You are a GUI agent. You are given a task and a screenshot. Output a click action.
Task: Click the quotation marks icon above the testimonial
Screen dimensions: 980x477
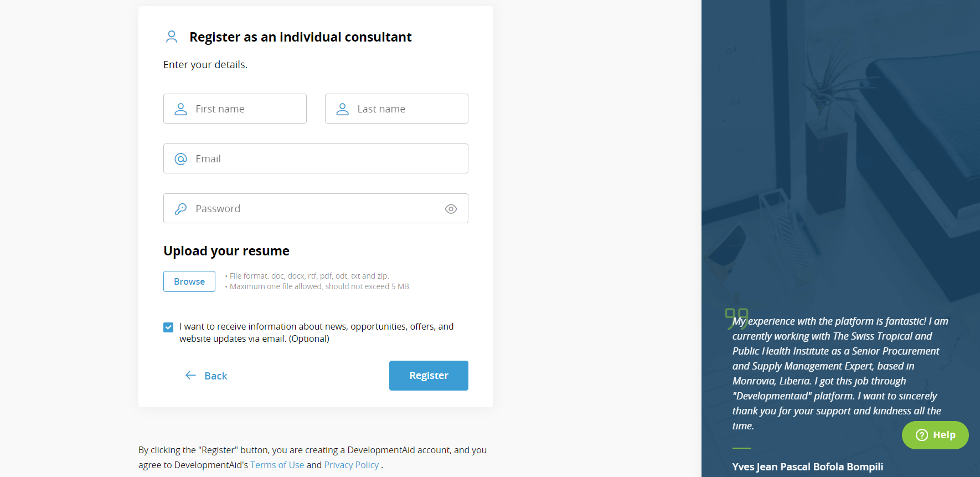[736, 319]
